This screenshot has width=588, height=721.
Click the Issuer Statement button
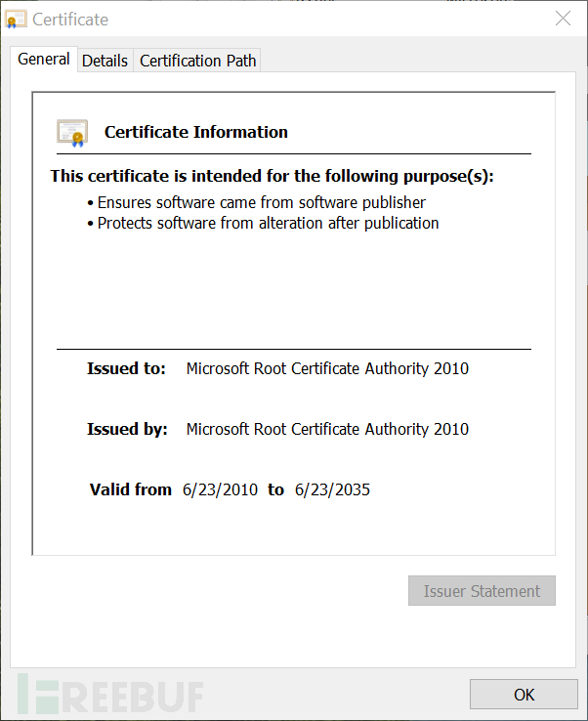point(482,590)
